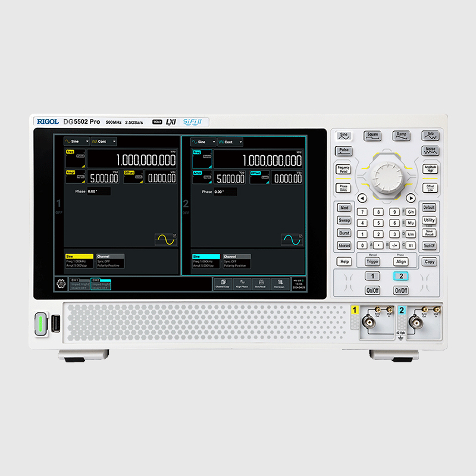Select the yellow Sine tab in channel 1

coord(79,256)
